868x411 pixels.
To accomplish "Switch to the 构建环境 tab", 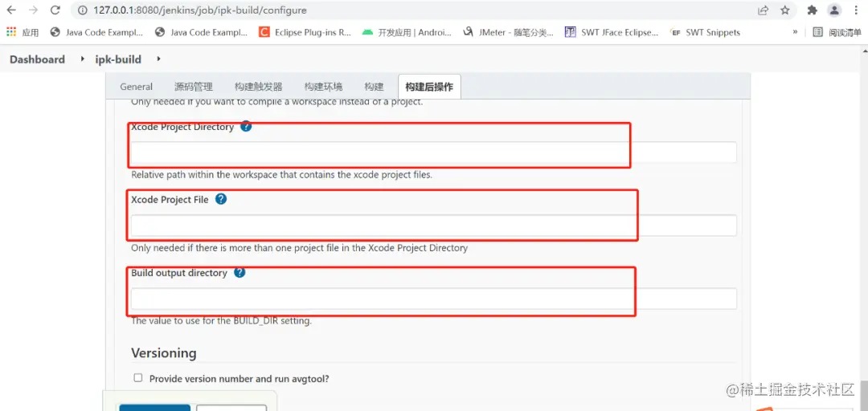I will pyautogui.click(x=323, y=87).
